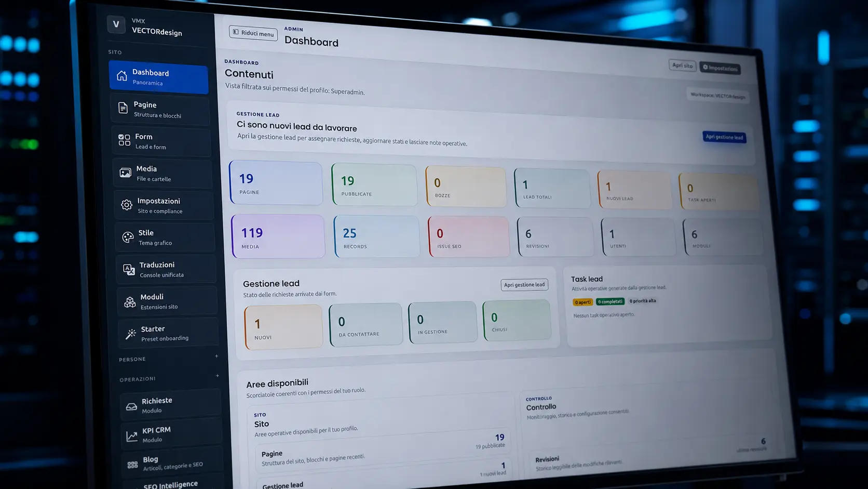Open the 1 Nuovi lead stat card
The height and width of the screenshot is (489, 868).
coord(634,190)
